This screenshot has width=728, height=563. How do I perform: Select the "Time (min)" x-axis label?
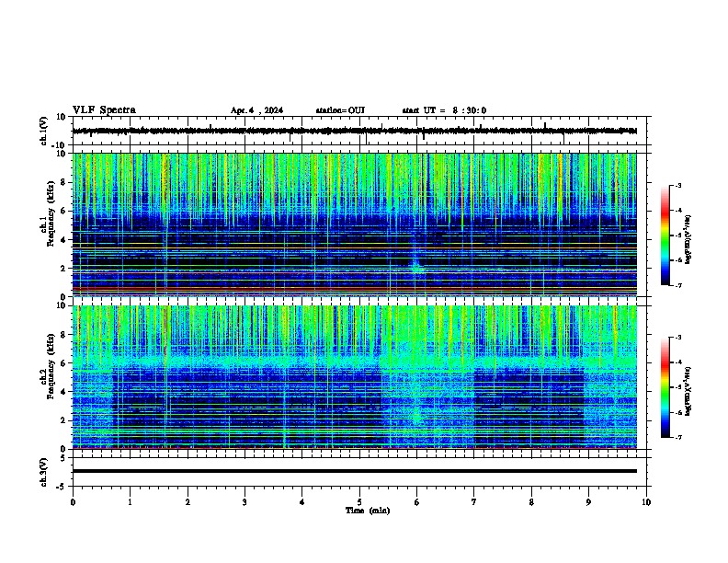tap(368, 511)
